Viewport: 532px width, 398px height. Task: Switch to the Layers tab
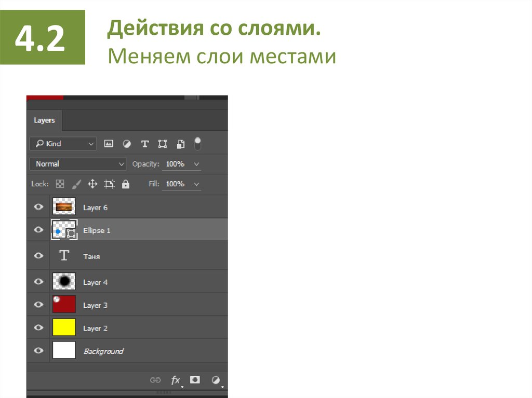pyautogui.click(x=44, y=120)
